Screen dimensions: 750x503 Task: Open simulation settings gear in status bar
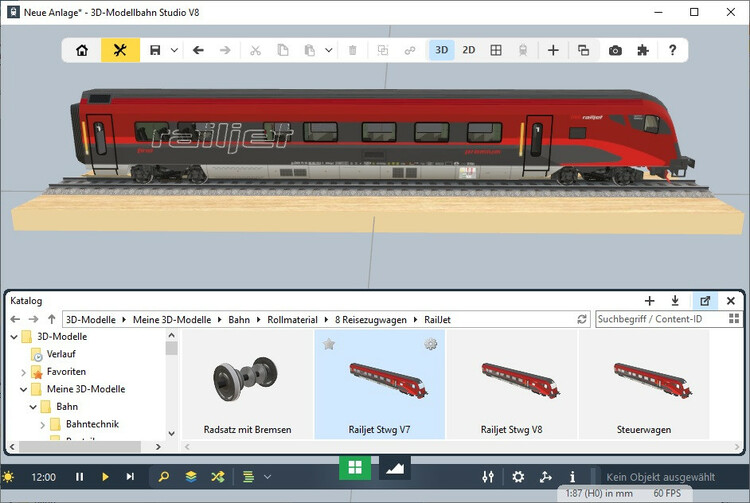518,477
